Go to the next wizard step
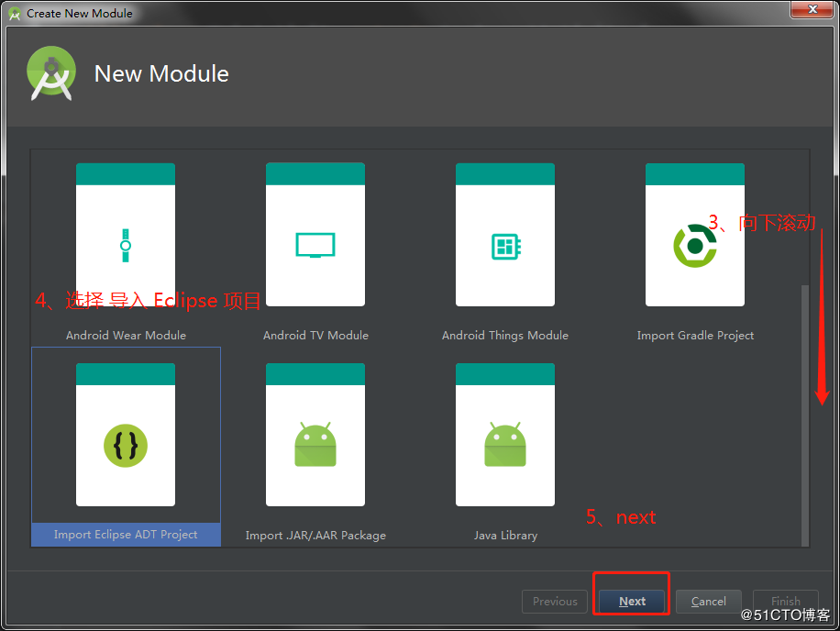Screen dimensions: 840x631 (x=632, y=601)
